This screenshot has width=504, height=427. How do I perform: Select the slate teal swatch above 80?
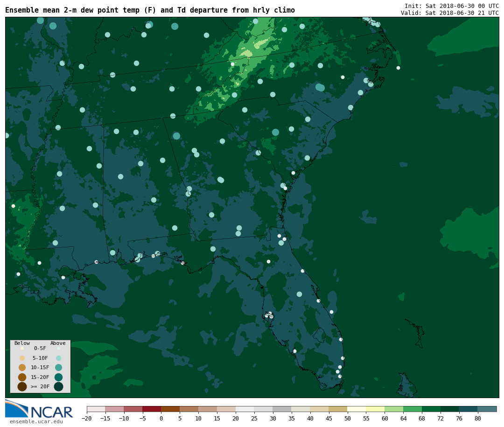(488, 409)
